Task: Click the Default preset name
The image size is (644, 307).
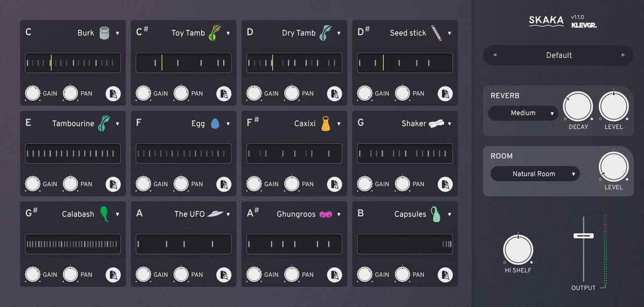Action: tap(559, 55)
